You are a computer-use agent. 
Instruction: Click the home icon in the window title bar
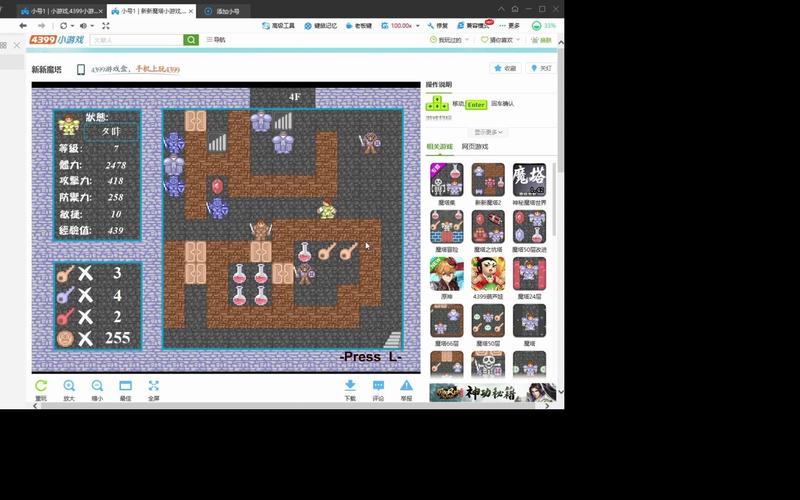click(515, 9)
